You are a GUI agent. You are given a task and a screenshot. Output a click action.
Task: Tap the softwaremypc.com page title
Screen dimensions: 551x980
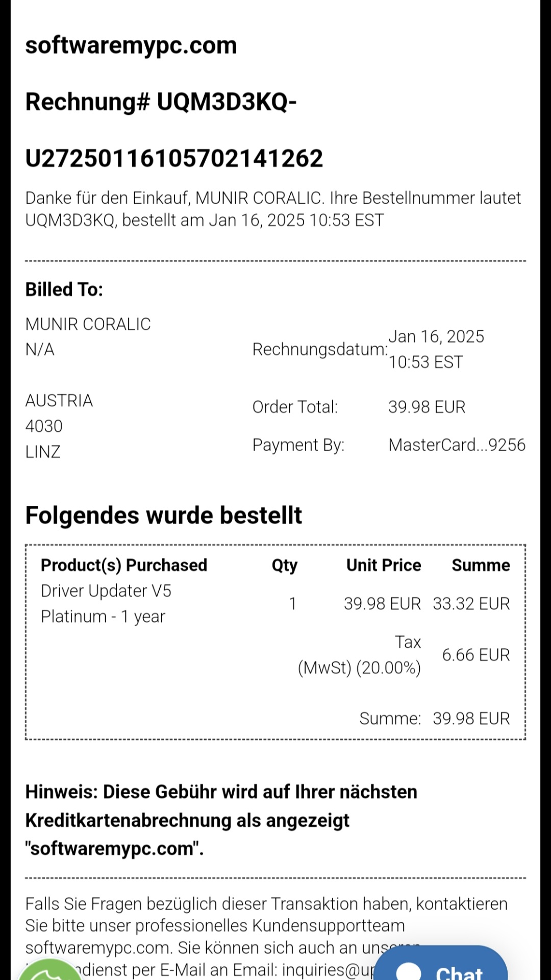point(131,45)
